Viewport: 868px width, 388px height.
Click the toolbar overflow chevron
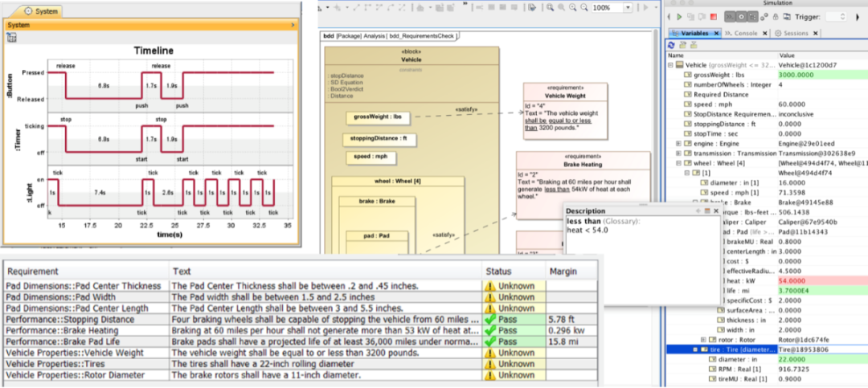coord(465,2)
